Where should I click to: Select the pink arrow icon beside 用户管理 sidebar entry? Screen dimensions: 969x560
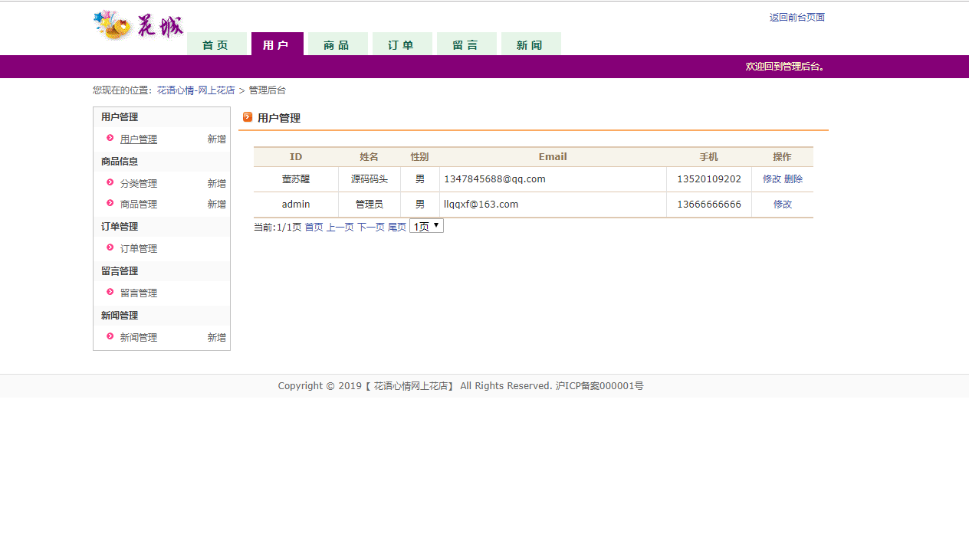point(111,139)
